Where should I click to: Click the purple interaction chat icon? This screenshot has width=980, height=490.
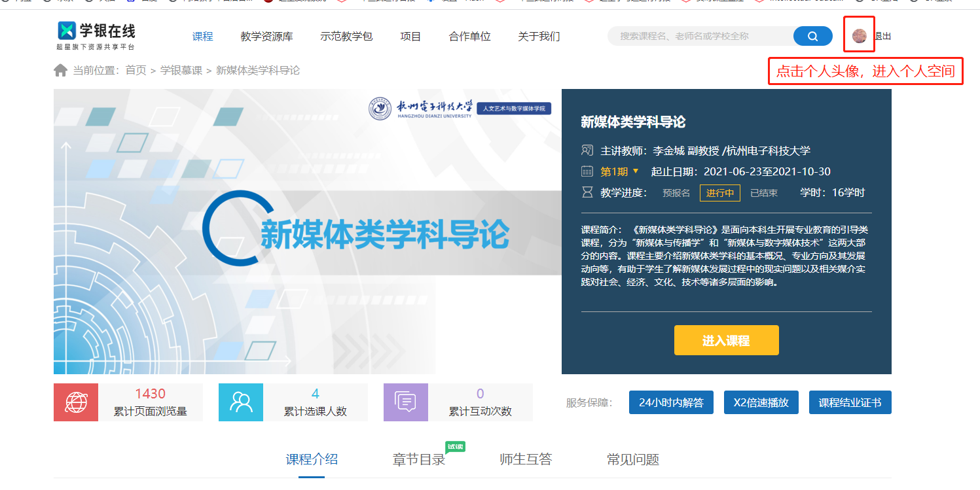pos(406,402)
